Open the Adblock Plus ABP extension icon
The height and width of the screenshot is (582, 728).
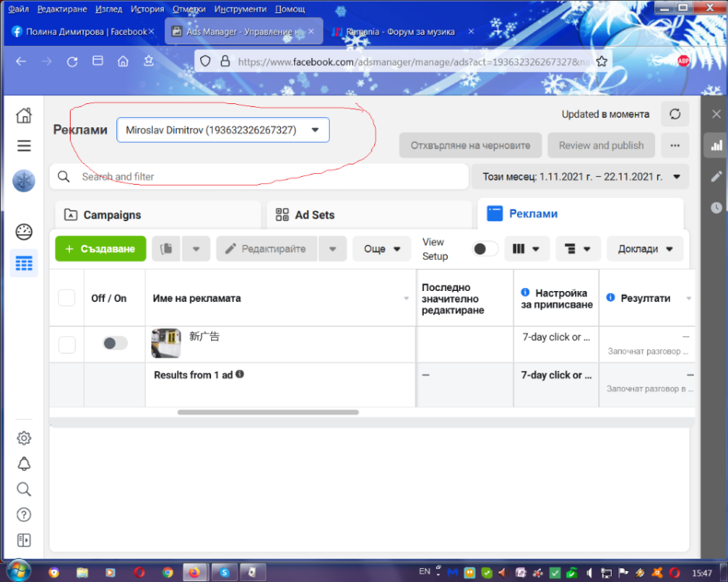tap(684, 61)
